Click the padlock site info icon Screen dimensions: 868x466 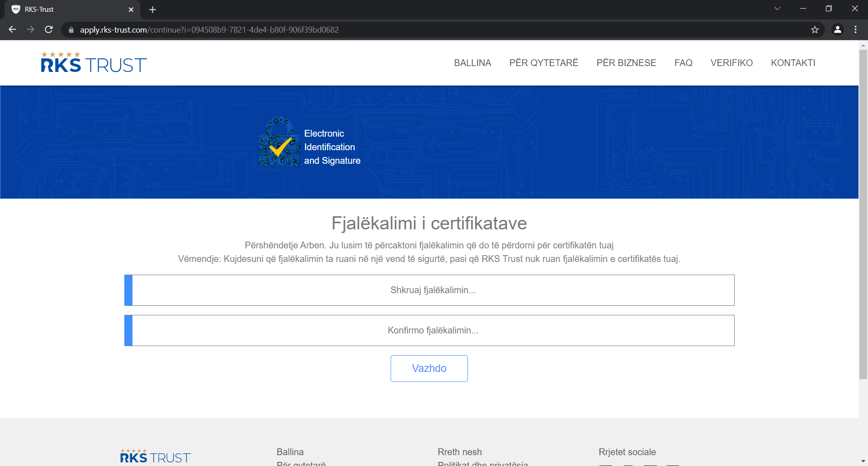click(71, 30)
